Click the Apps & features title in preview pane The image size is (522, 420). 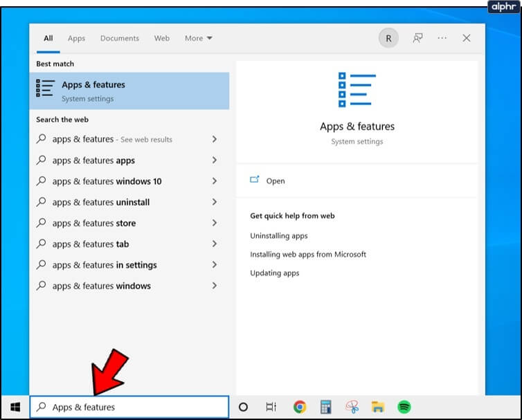357,127
